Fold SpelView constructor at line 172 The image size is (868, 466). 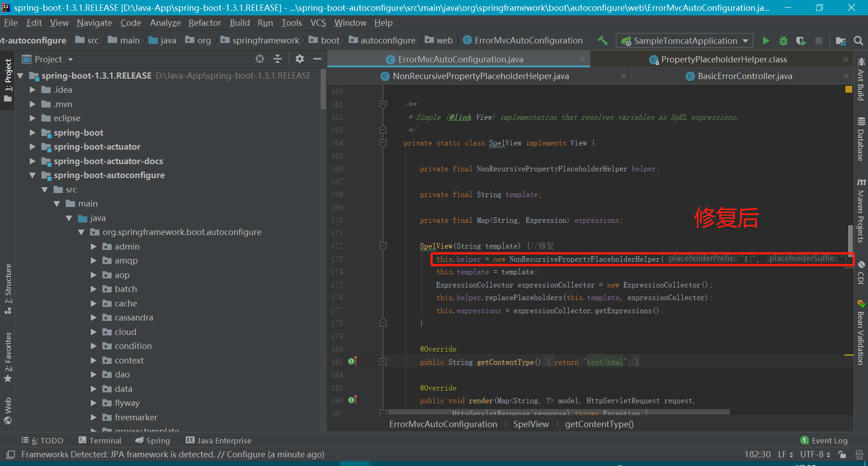(383, 246)
